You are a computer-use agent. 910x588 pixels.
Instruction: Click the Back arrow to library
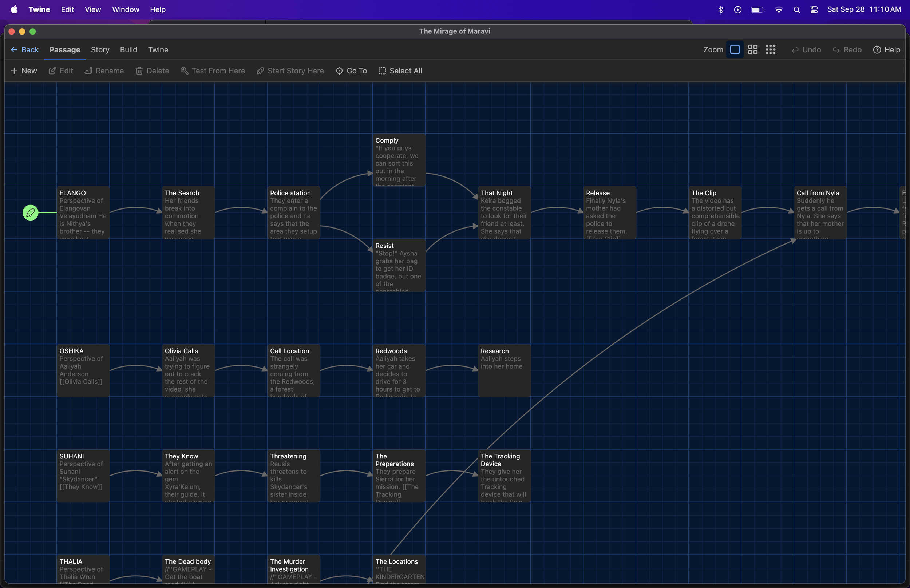[x=24, y=49]
